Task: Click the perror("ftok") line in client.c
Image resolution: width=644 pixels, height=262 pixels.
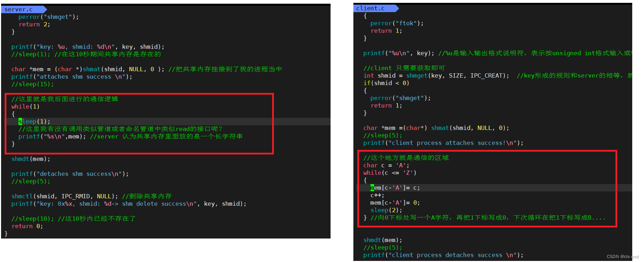Action: click(397, 23)
